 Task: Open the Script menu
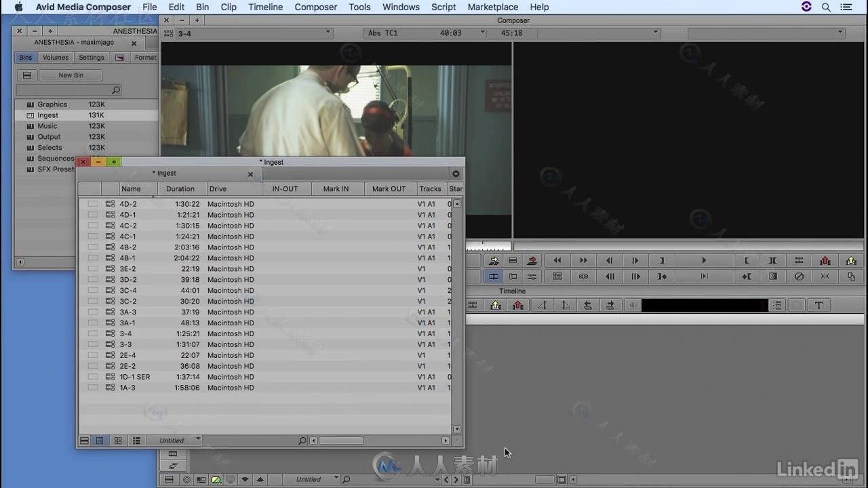click(x=443, y=7)
